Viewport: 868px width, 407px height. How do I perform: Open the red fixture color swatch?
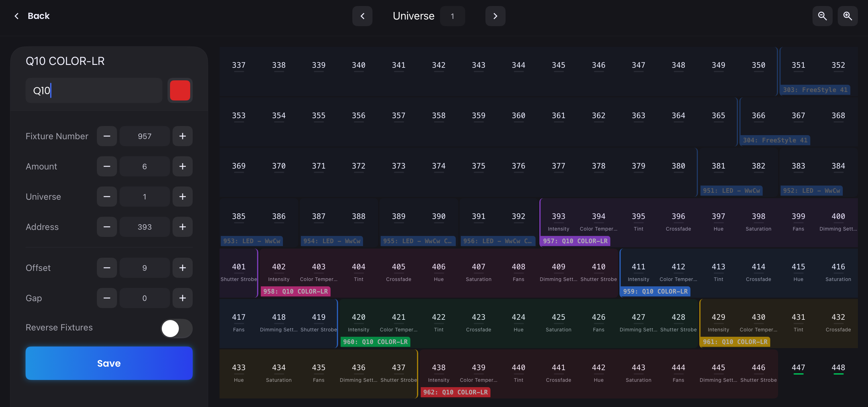180,90
